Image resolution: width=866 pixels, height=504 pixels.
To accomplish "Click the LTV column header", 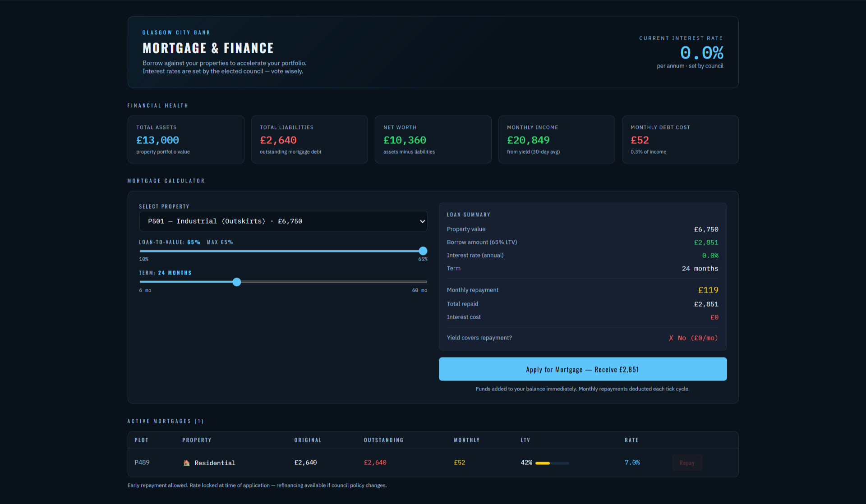I will tap(525, 440).
